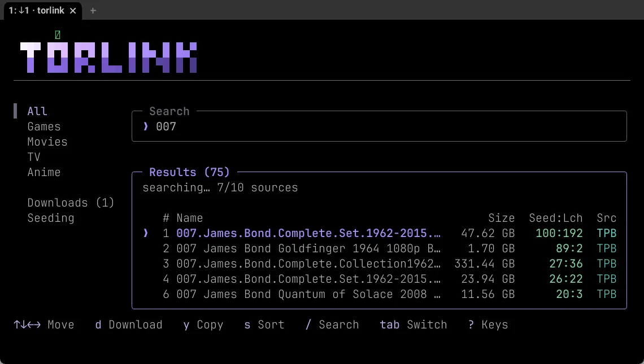644x364 pixels.
Task: Click the Move arrows hint icon
Action: click(x=27, y=324)
